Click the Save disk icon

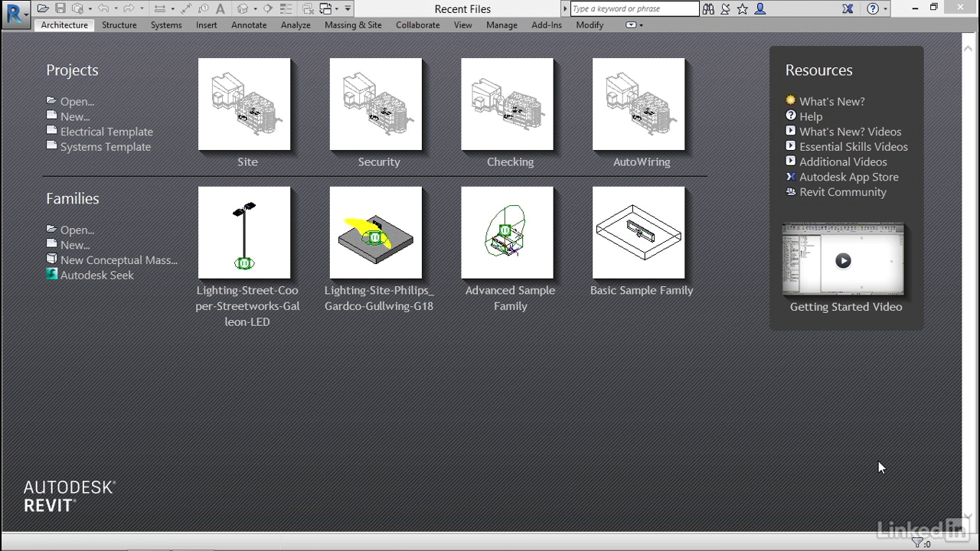click(x=60, y=9)
